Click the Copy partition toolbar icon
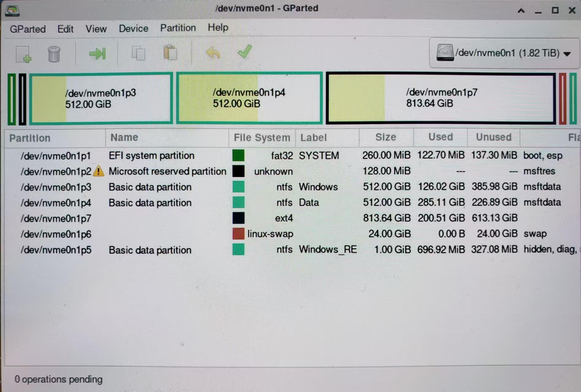 coord(139,53)
